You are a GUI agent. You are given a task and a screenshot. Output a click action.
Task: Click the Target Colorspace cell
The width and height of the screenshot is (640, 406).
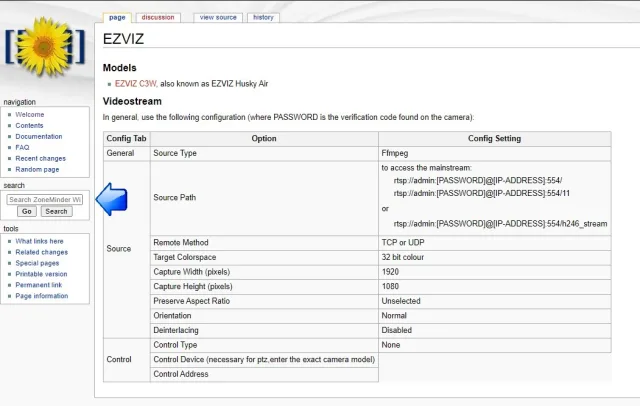point(264,257)
